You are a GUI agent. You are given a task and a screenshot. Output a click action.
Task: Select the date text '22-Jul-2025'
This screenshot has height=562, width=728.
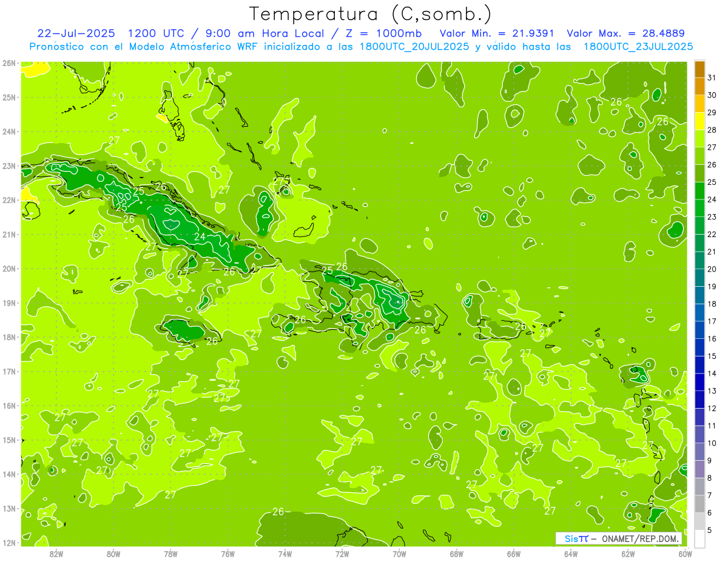75,33
